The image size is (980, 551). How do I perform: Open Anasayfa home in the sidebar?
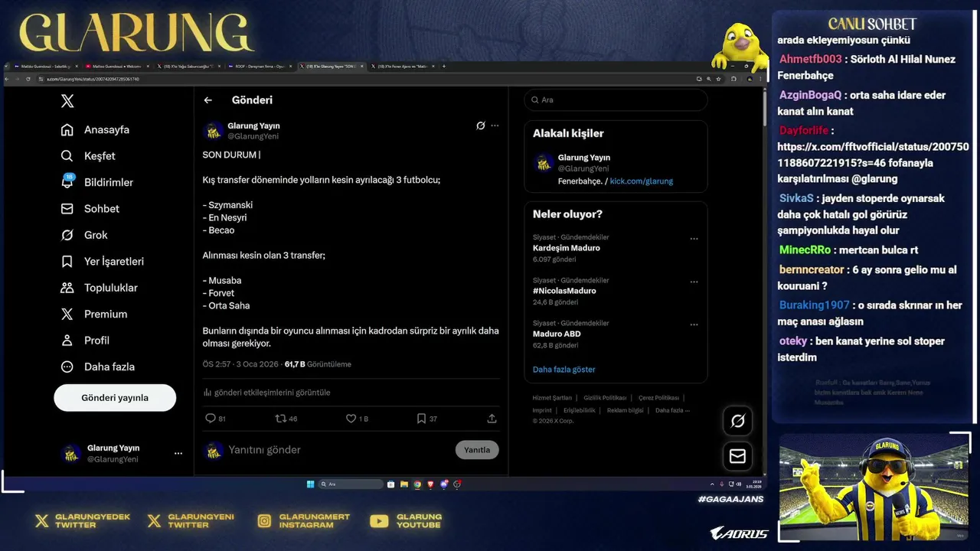click(x=95, y=129)
